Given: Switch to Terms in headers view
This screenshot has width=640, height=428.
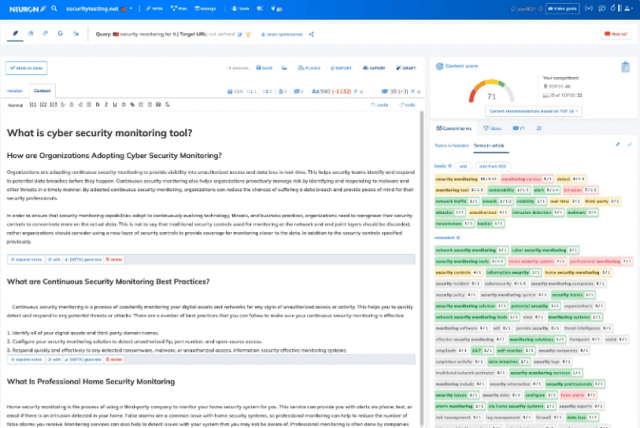Looking at the screenshot, I should click(452, 145).
